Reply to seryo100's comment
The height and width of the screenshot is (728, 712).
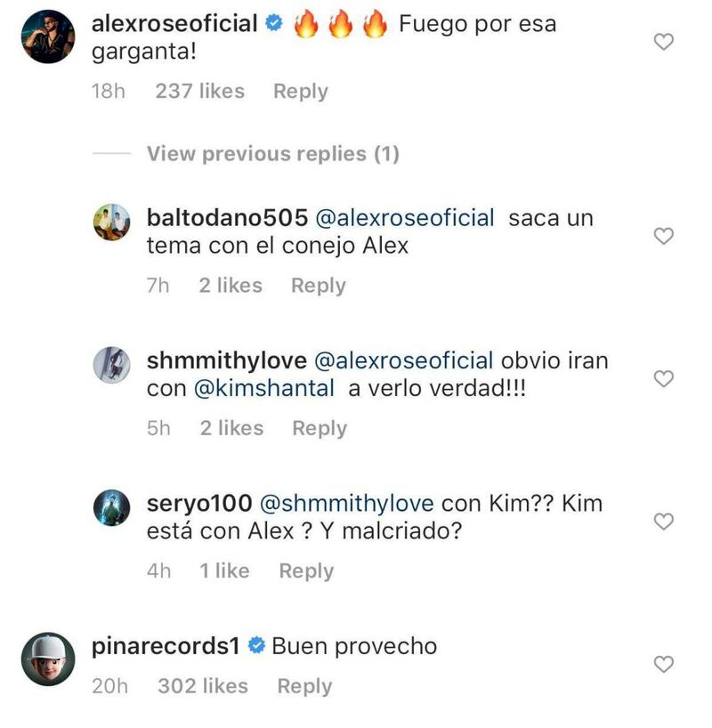[306, 571]
